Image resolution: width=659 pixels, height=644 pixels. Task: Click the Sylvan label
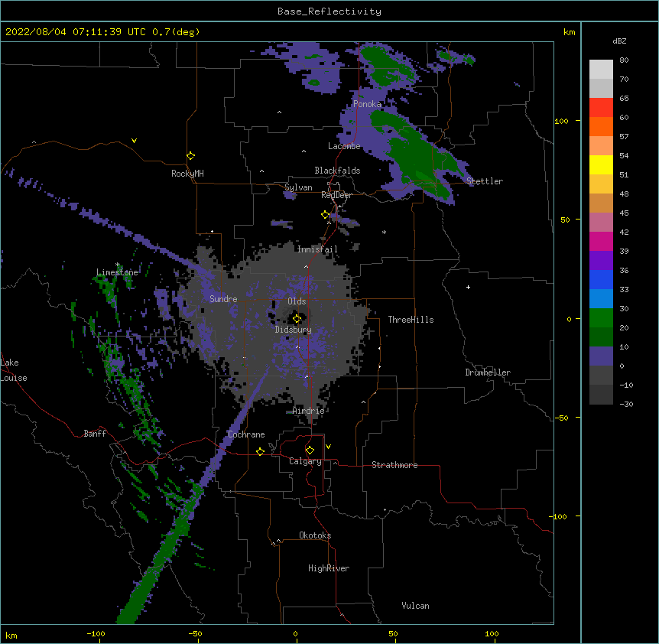298,187
